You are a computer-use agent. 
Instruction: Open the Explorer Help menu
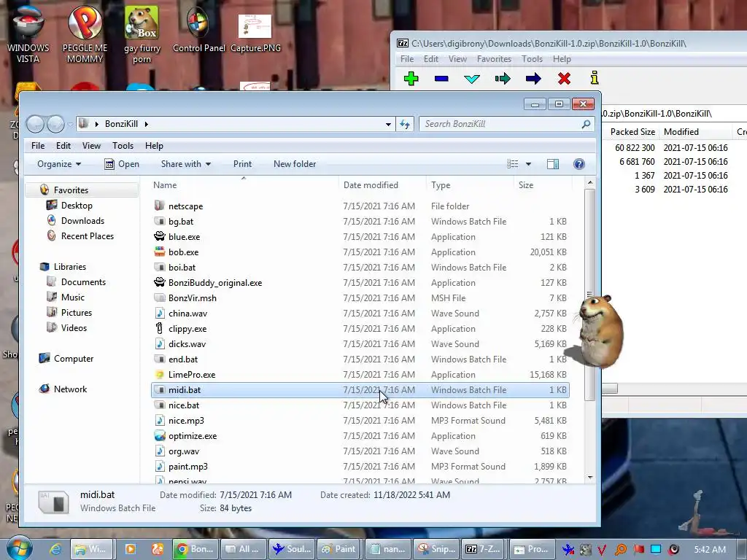pyautogui.click(x=155, y=146)
